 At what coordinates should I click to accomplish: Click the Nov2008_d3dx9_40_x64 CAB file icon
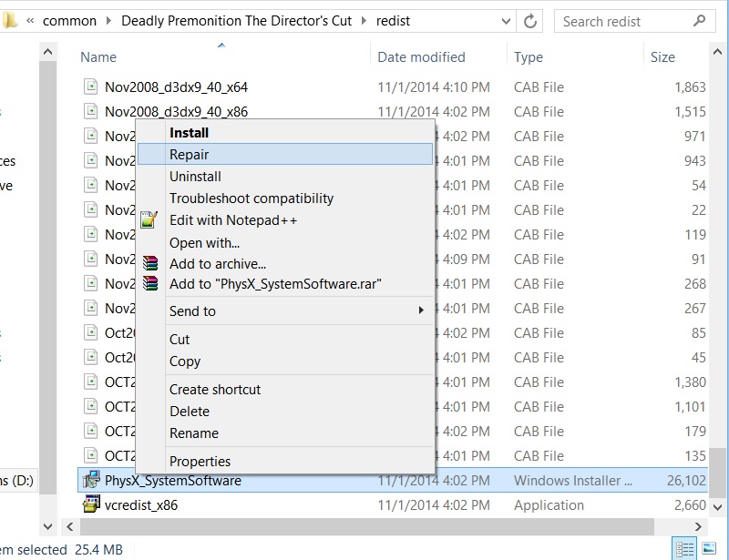pos(91,87)
